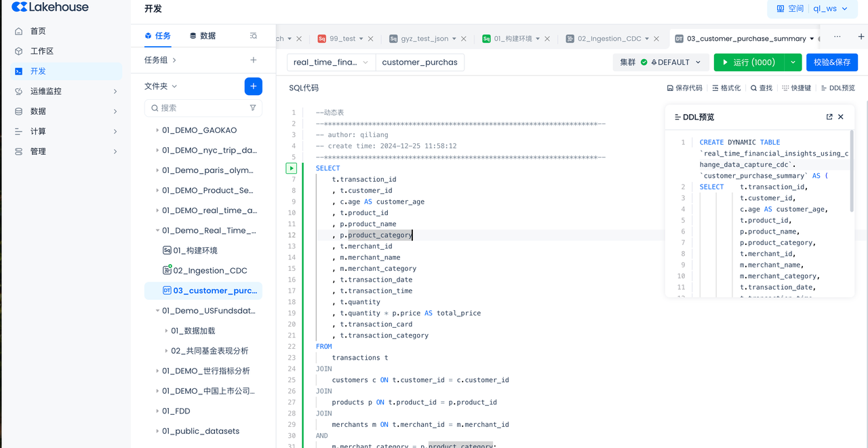
Task: Open the 集群 DEFAULT cluster dropdown
Action: (x=660, y=62)
